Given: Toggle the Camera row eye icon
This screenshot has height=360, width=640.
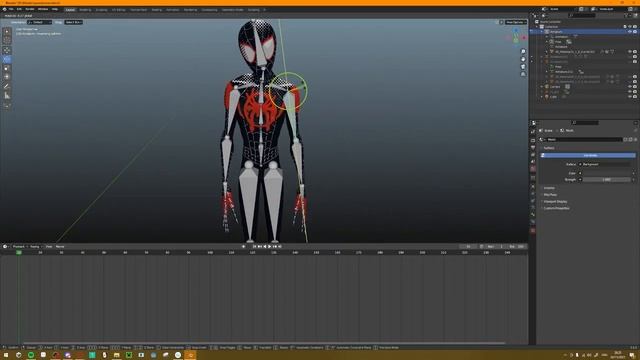Looking at the screenshot, I should pos(630,87).
